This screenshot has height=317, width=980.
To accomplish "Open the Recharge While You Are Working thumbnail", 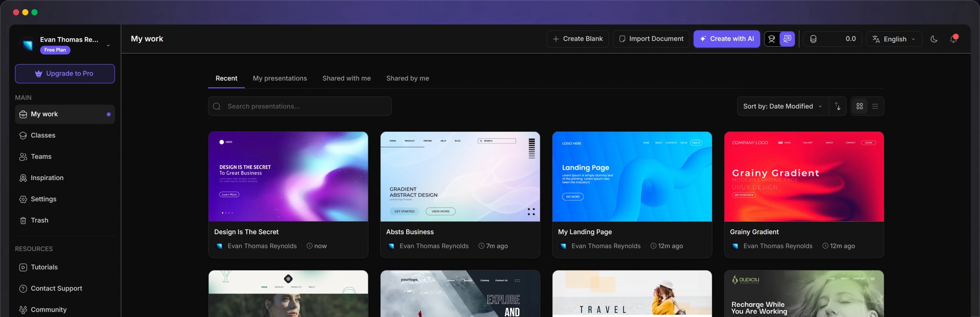I will pos(804,294).
